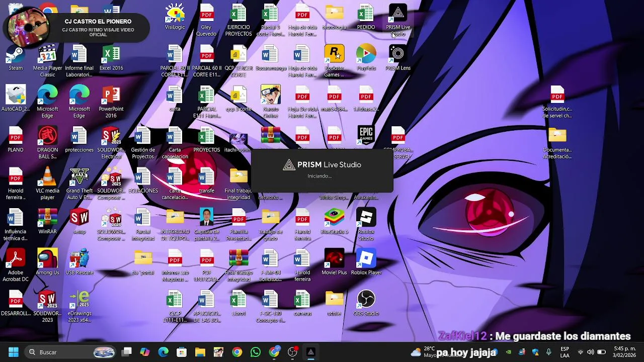
Task: Select the Gestión de Proyectos document
Action: pyautogui.click(x=143, y=142)
